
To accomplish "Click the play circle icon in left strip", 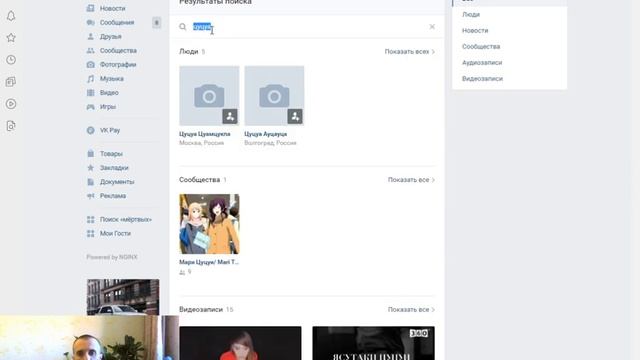I will coord(11,104).
